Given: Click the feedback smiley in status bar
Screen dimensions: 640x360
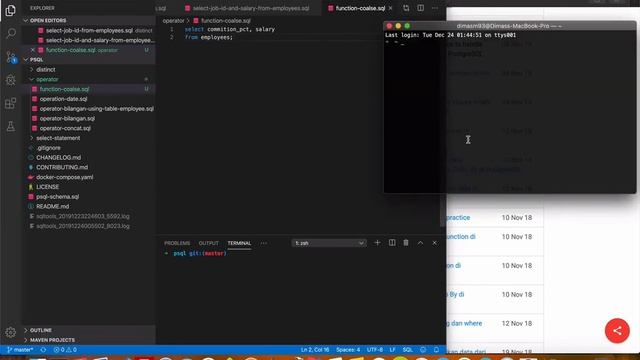Looking at the screenshot, I should tap(423, 350).
